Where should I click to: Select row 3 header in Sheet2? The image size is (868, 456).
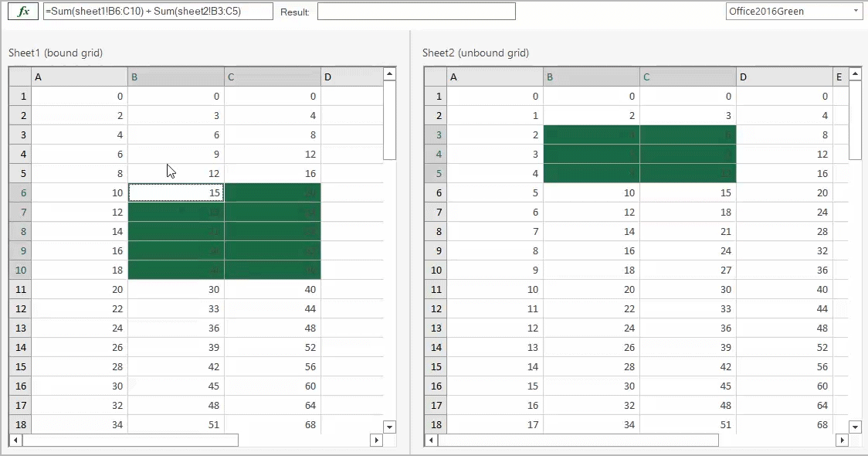[436, 134]
